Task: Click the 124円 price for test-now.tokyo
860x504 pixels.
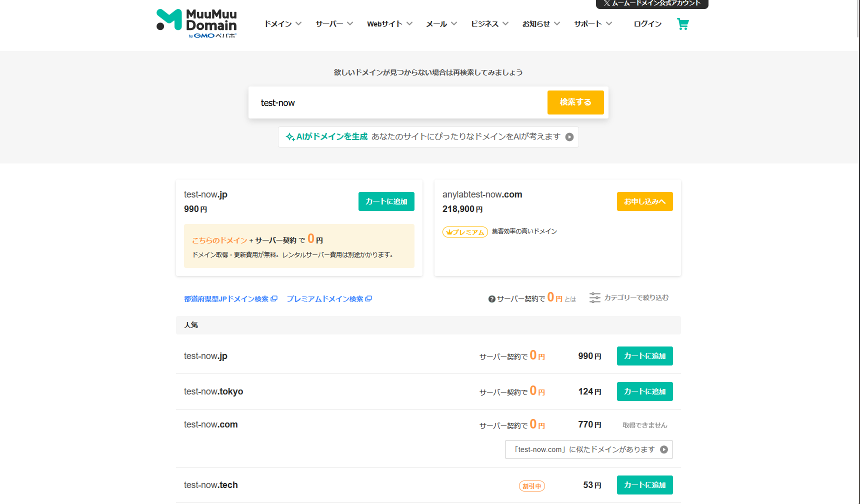Action: click(x=590, y=391)
